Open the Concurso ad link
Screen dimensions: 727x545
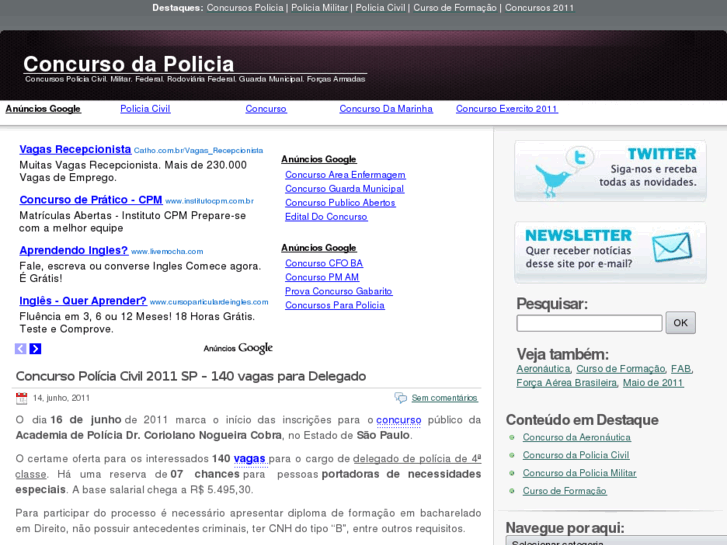(266, 109)
